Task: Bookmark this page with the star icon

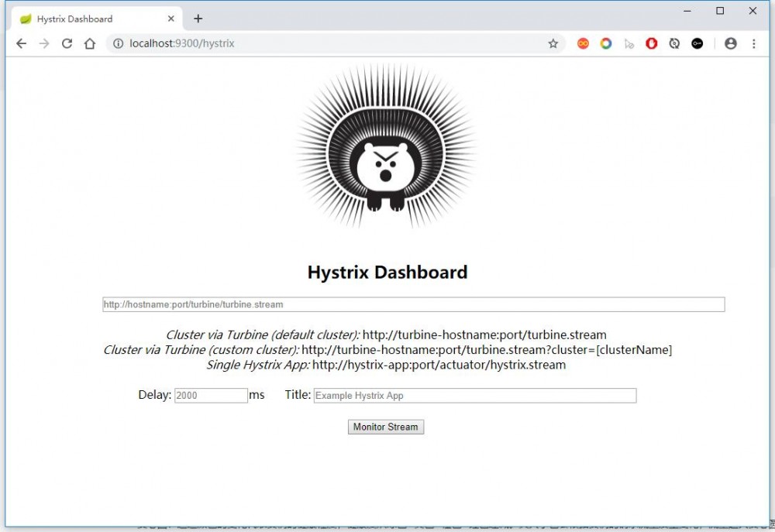Action: click(553, 43)
